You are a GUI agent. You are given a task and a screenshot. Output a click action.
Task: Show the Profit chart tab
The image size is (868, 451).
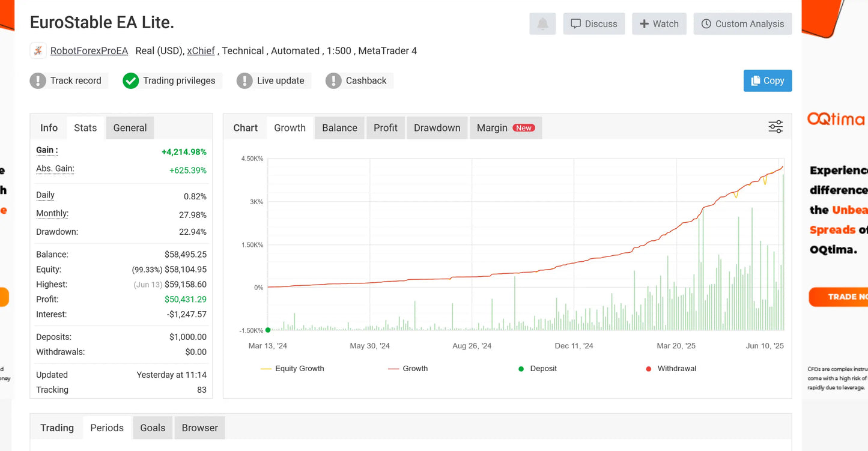click(x=386, y=128)
